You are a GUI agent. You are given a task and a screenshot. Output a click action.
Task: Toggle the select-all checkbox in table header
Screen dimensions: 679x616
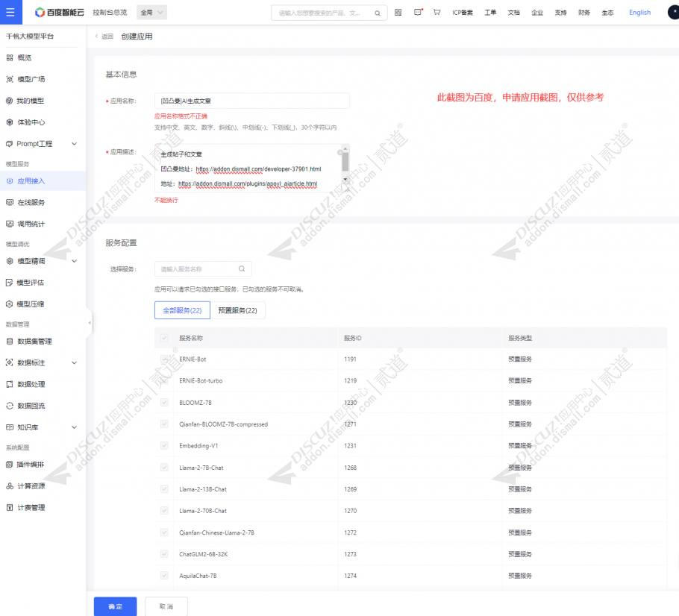pyautogui.click(x=164, y=338)
